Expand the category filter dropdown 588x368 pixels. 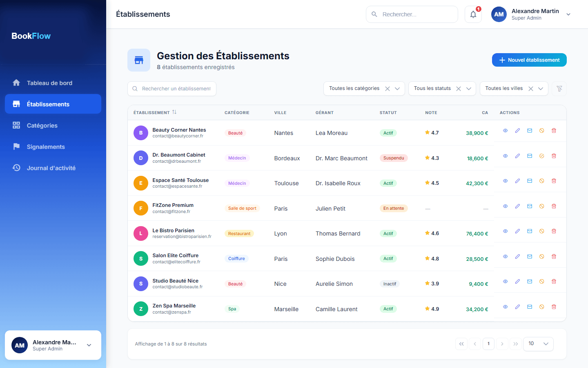point(397,89)
